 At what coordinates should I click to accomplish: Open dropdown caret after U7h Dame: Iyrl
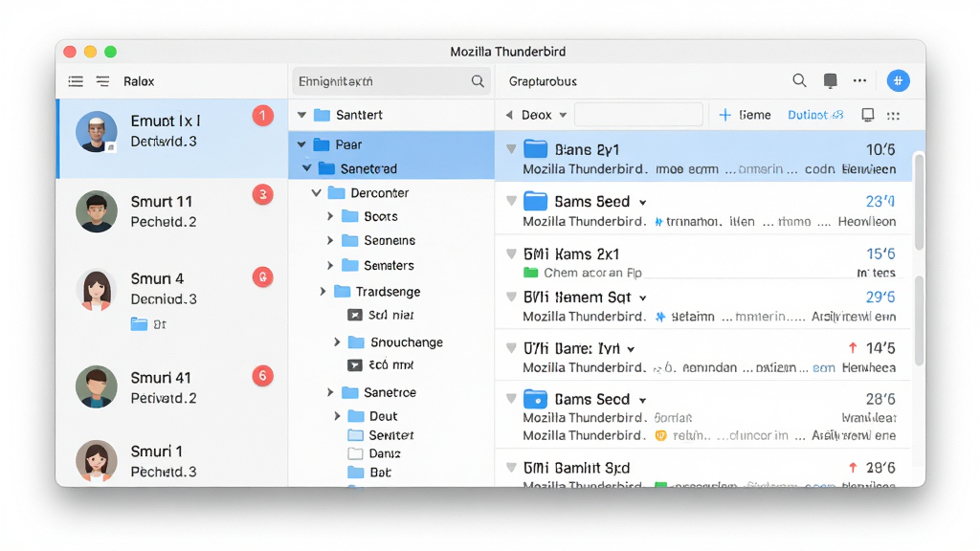click(x=632, y=350)
